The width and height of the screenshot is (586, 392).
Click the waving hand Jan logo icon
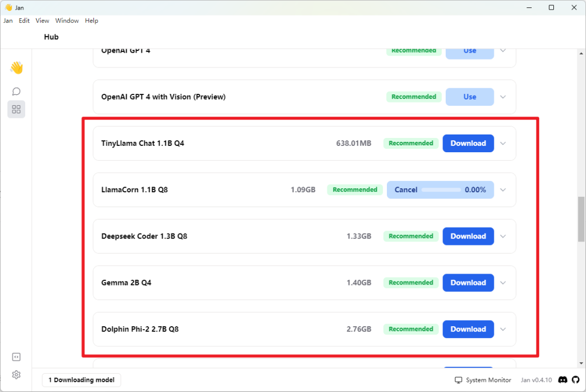coord(16,68)
